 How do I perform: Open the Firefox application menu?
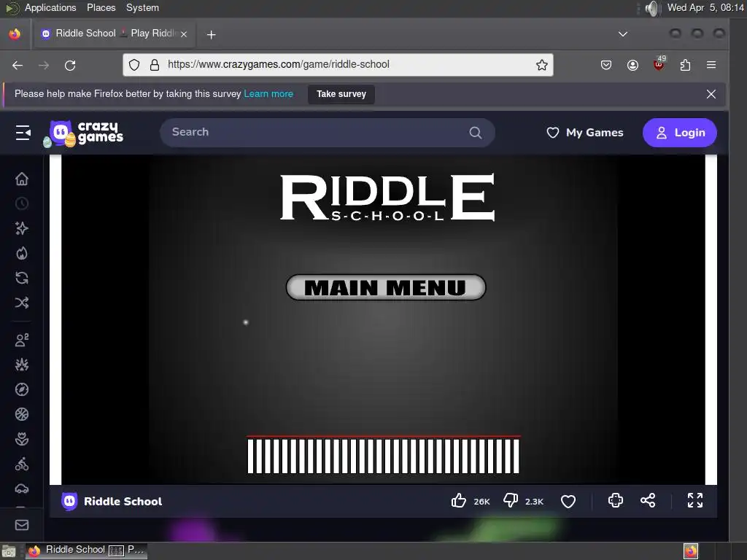tap(711, 65)
